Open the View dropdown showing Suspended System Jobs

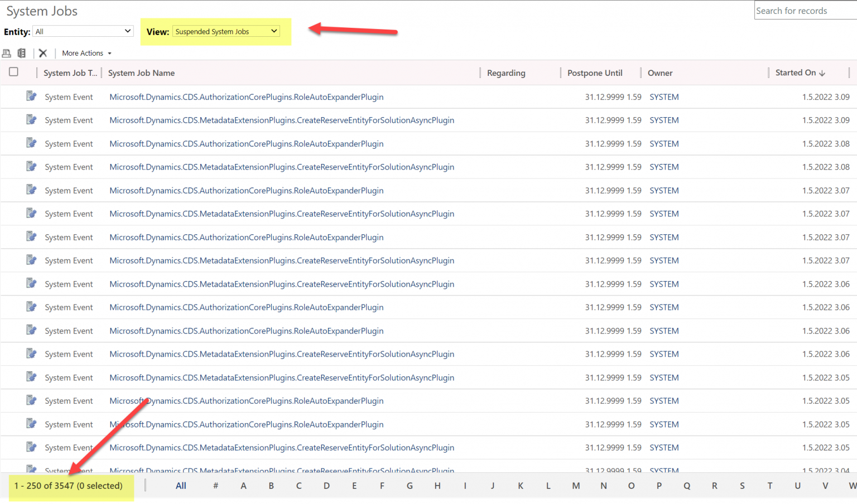coord(225,31)
